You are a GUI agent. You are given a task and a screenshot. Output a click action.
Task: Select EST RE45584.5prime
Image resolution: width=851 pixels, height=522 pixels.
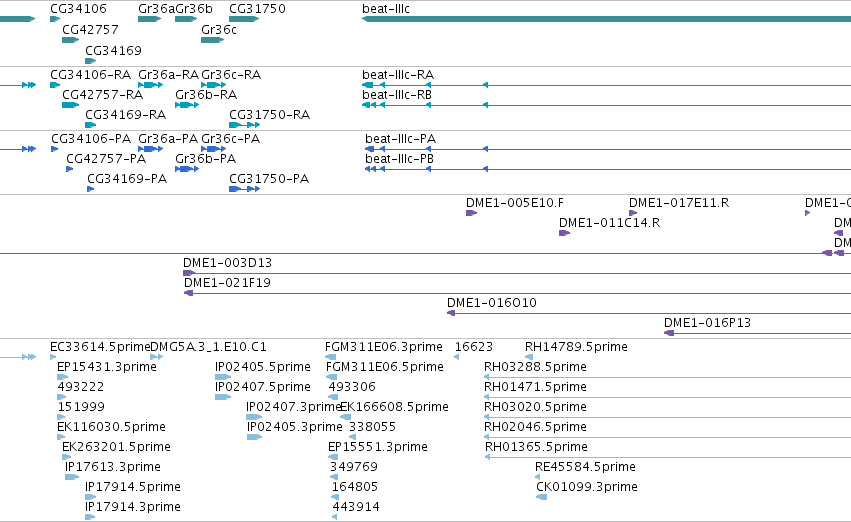coord(537,478)
